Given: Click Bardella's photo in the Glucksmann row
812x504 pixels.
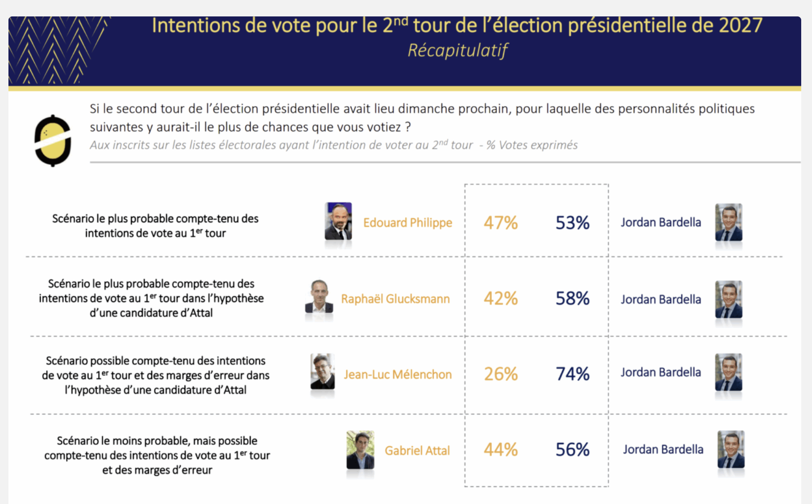Looking at the screenshot, I should click(x=728, y=299).
